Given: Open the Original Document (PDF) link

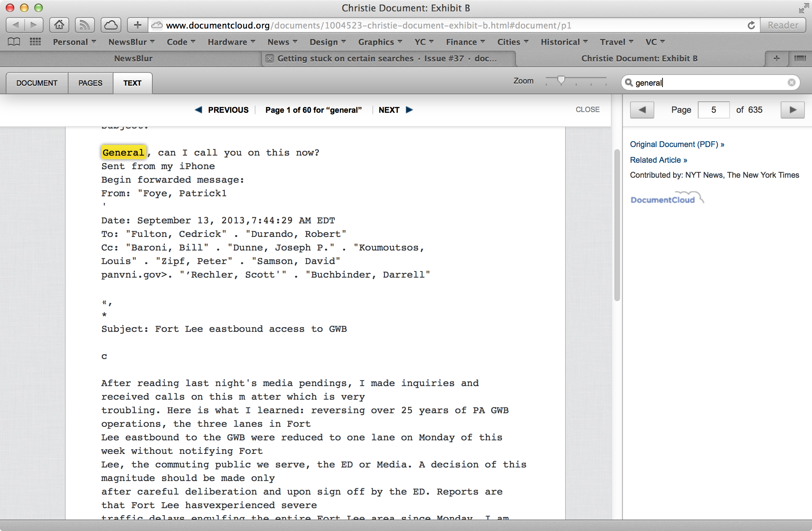Looking at the screenshot, I should (x=677, y=144).
